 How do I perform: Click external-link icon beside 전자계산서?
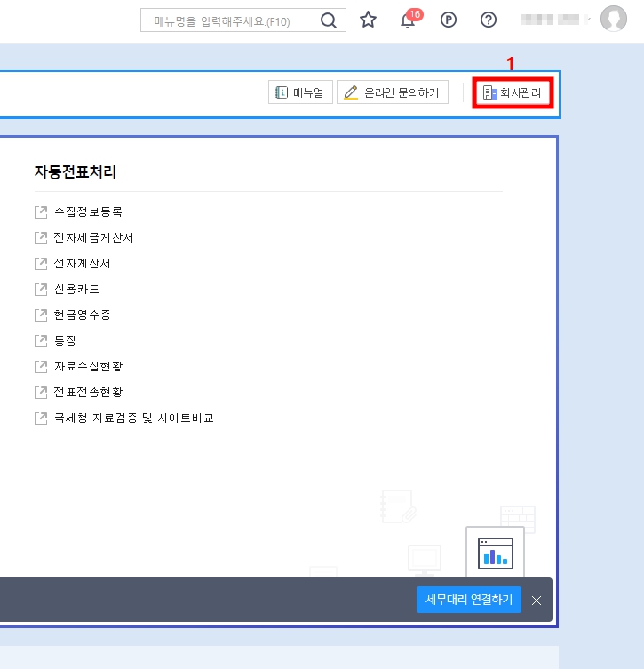pyautogui.click(x=41, y=264)
